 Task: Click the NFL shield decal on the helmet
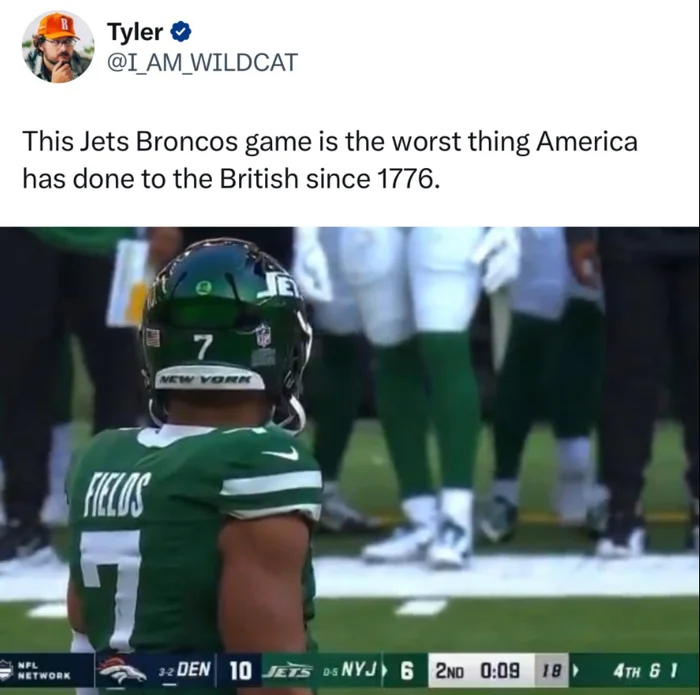pyautogui.click(x=263, y=335)
